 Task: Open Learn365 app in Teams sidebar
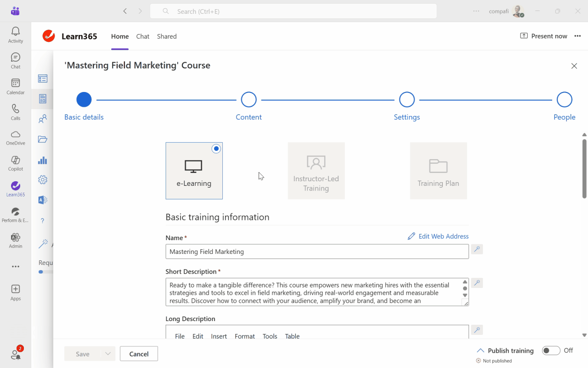15,189
